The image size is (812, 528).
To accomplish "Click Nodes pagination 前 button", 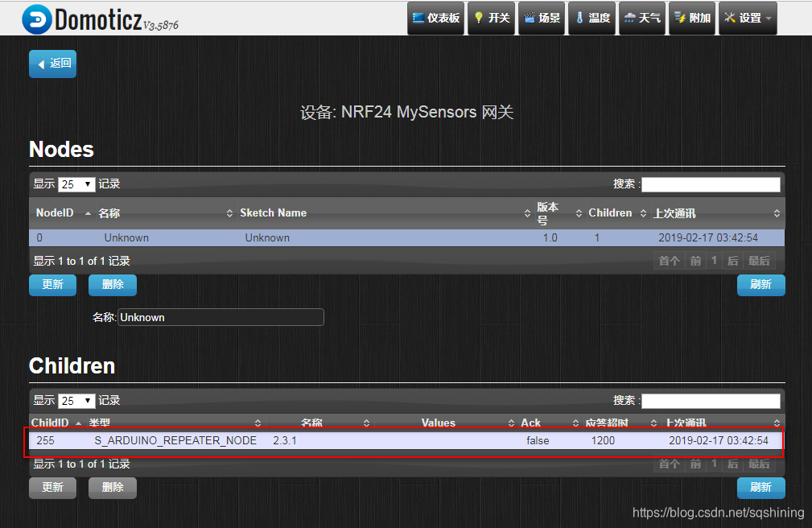I will (695, 261).
